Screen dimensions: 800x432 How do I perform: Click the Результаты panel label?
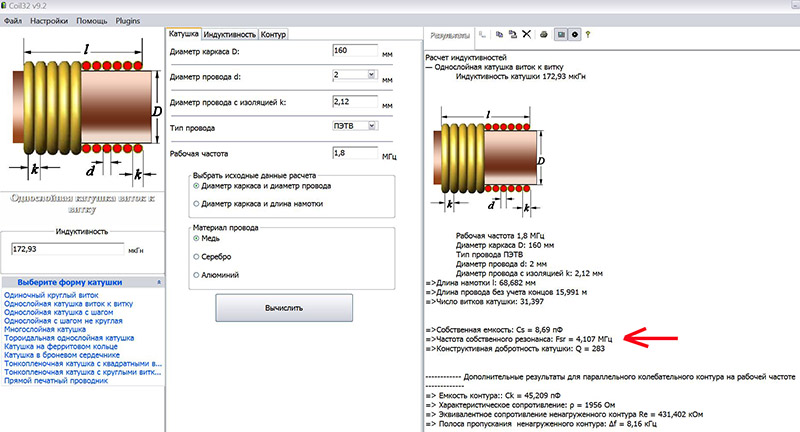449,35
